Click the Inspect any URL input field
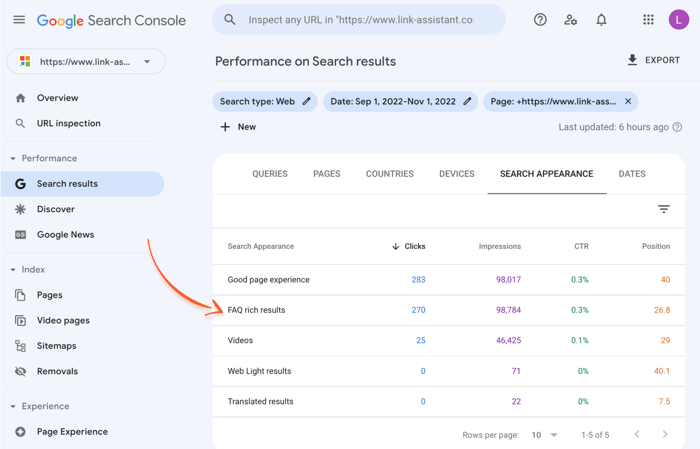Image resolution: width=700 pixels, height=449 pixels. coord(361,20)
